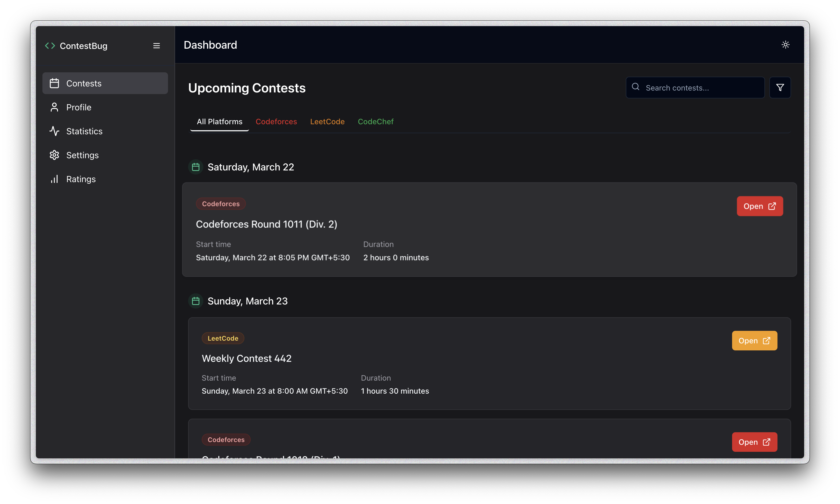This screenshot has height=504, width=840.
Task: Open the filter funnel icon button
Action: click(780, 88)
